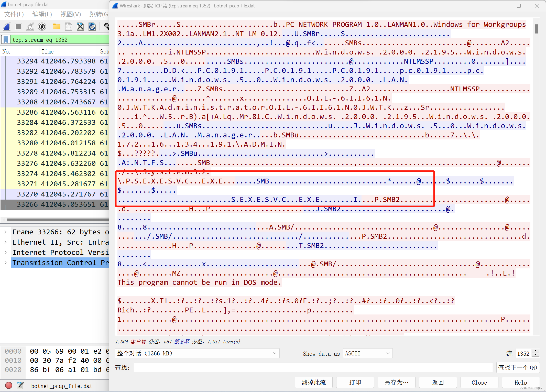Screen dimensions: 546x392
Task: Click the 查找 search input field
Action: click(313, 367)
